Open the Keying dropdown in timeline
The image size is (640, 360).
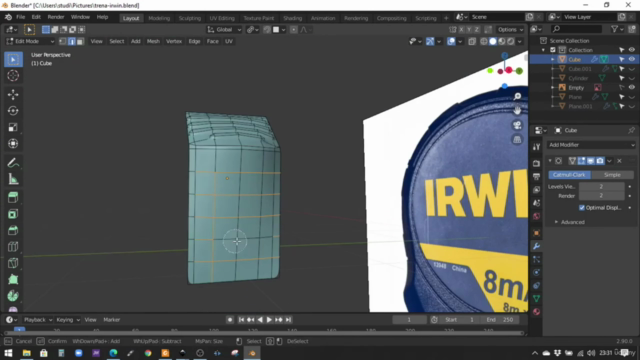[x=68, y=320]
